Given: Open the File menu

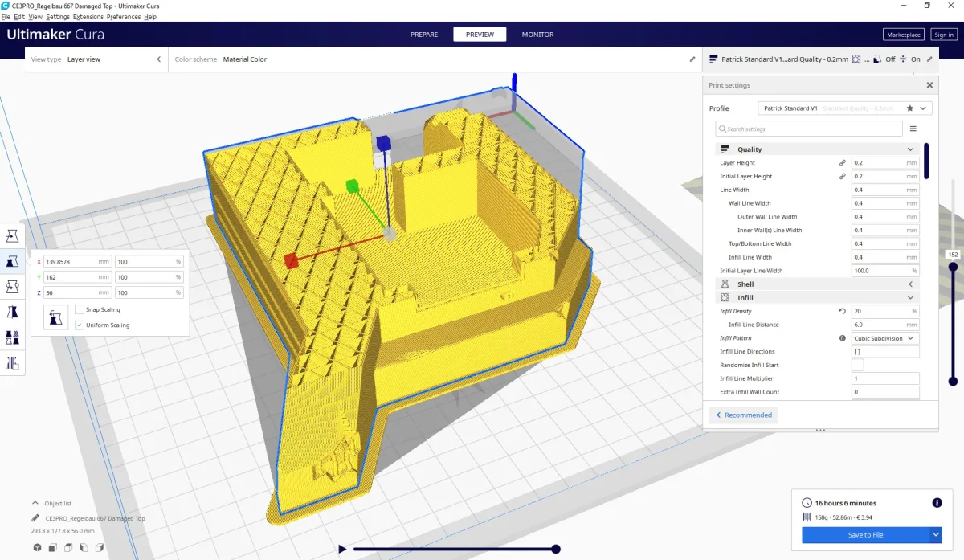Looking at the screenshot, I should click(x=6, y=17).
